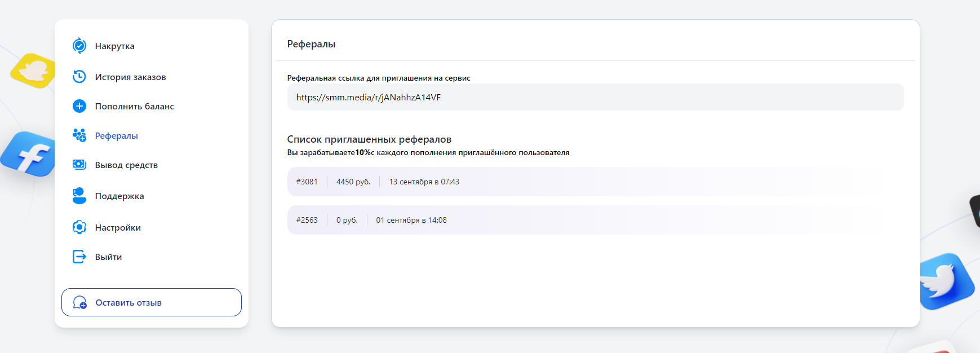Open История заказов page
Image resolution: width=980 pixels, height=353 pixels.
(x=130, y=77)
